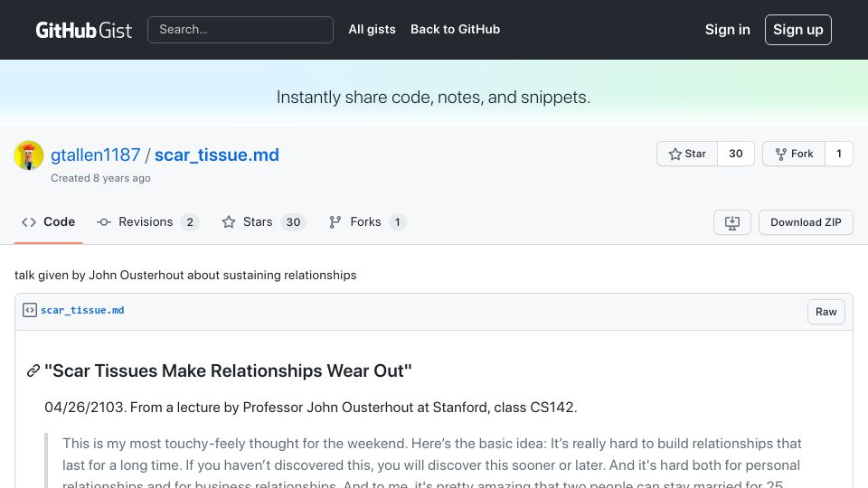This screenshot has width=868, height=488.
Task: Click Sign in
Action: click(x=727, y=30)
